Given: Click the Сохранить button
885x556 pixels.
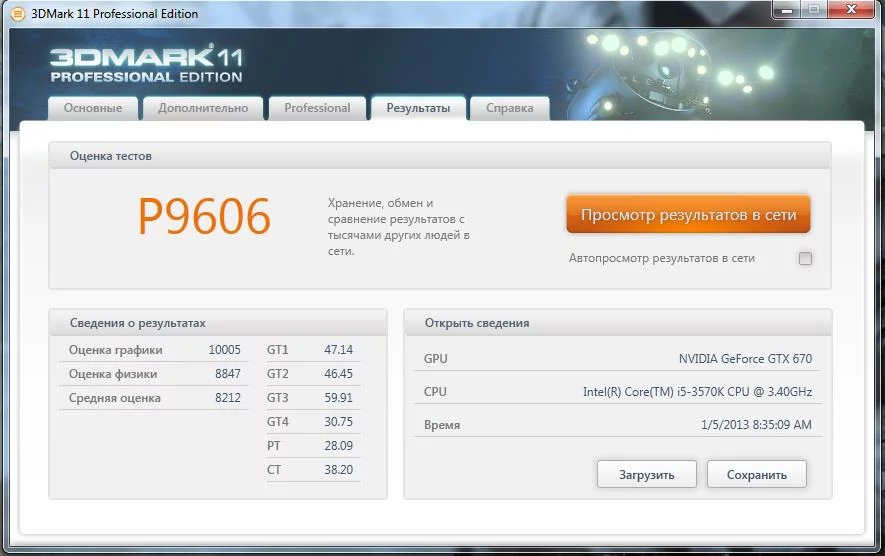Looking at the screenshot, I should [x=757, y=475].
